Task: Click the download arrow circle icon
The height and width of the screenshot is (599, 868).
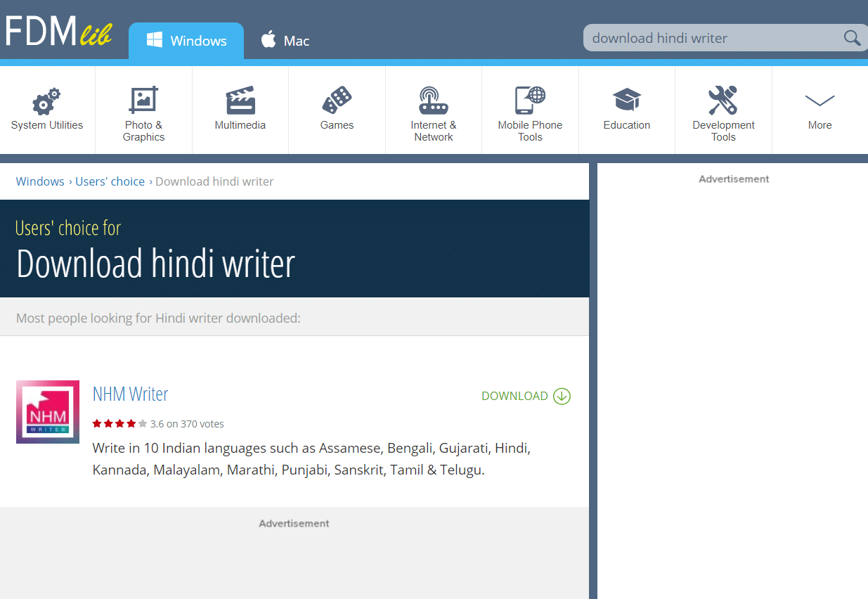Action: (562, 396)
